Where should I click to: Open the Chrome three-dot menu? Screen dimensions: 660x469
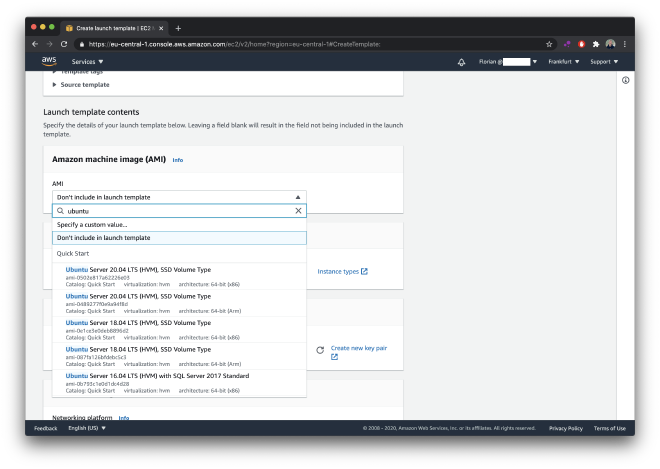(625, 44)
